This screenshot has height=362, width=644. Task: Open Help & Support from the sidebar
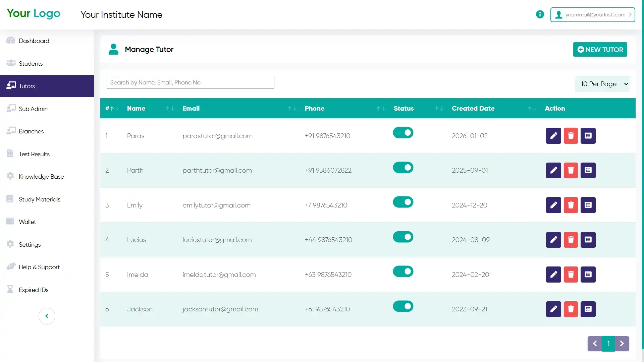click(x=11, y=266)
